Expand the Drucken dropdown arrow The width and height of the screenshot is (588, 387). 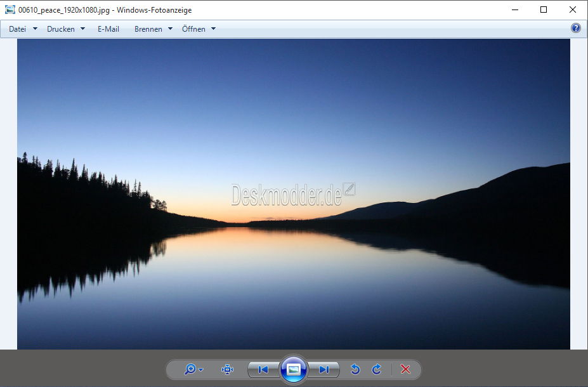tap(83, 29)
